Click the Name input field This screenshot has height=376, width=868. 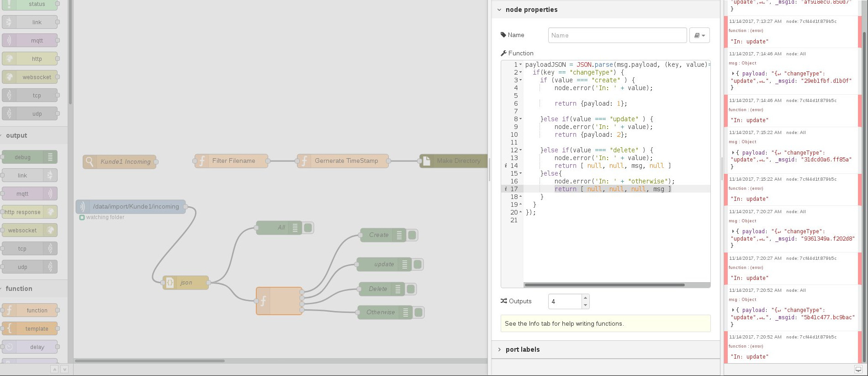[617, 35]
